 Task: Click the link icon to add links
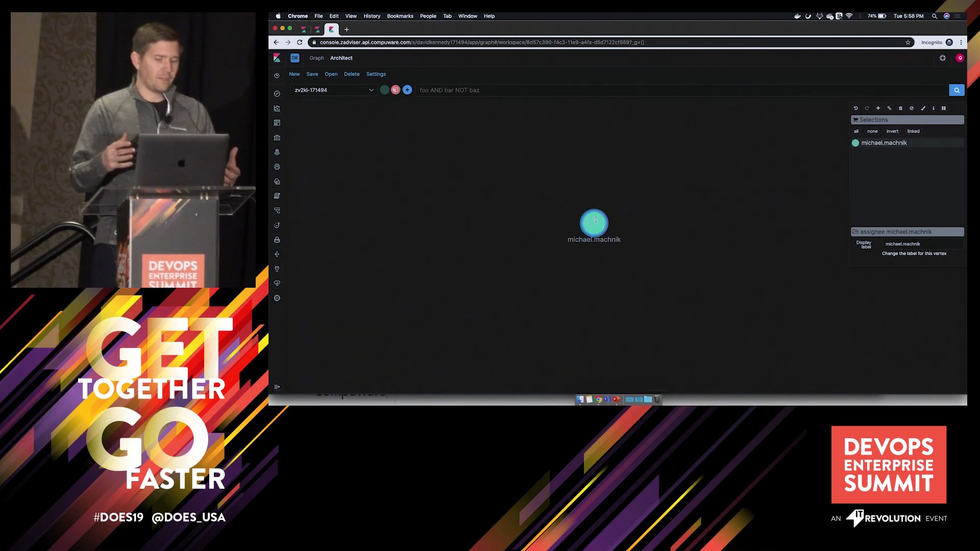[x=889, y=108]
